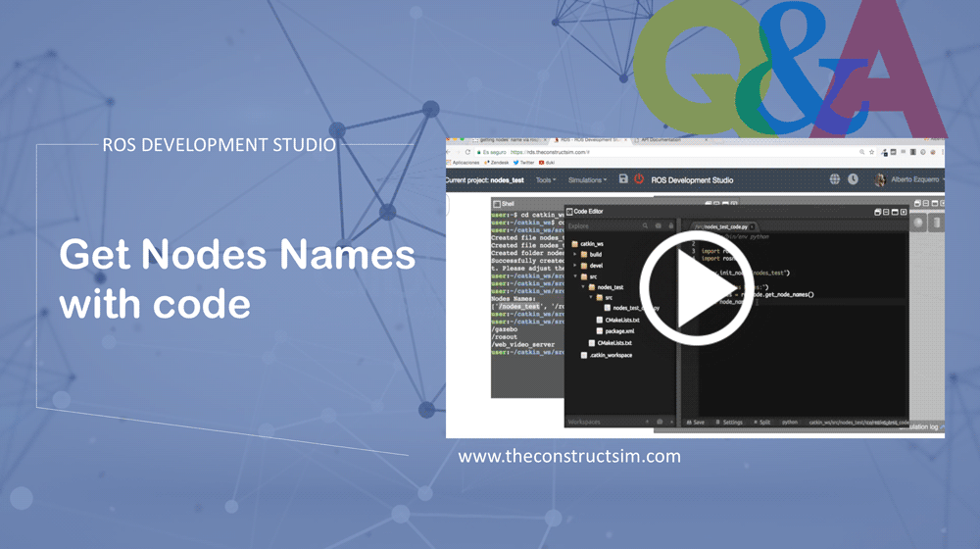
Task: Click the globe icon in header
Action: point(835,179)
